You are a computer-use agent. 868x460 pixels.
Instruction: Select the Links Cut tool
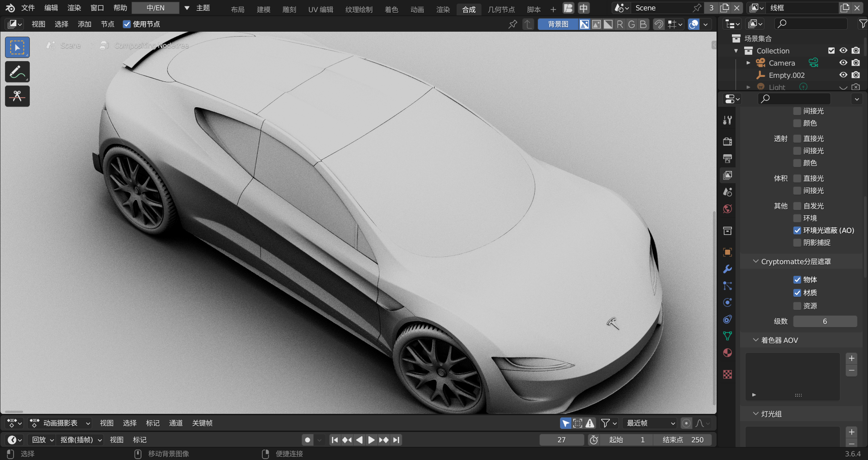[x=17, y=96]
